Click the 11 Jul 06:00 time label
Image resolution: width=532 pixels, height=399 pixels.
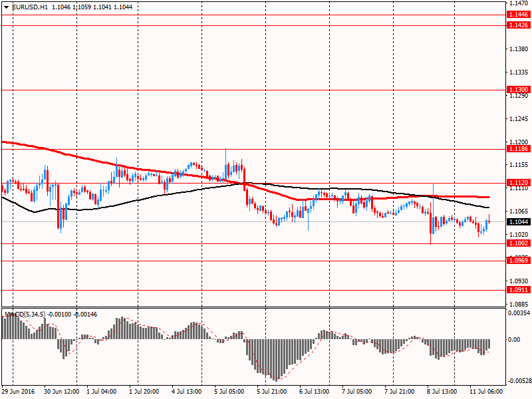pos(486,392)
